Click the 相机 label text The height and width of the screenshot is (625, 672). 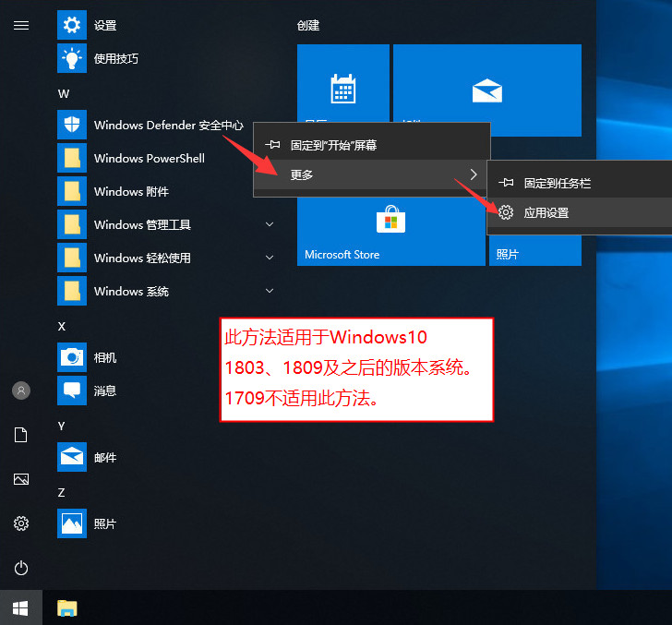(105, 357)
